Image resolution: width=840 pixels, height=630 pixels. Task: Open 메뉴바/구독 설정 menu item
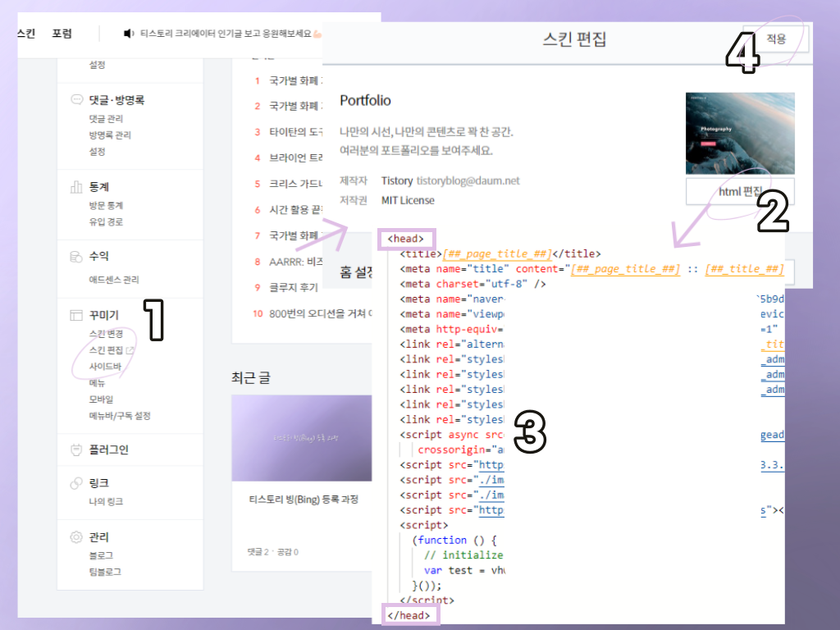pos(120,416)
